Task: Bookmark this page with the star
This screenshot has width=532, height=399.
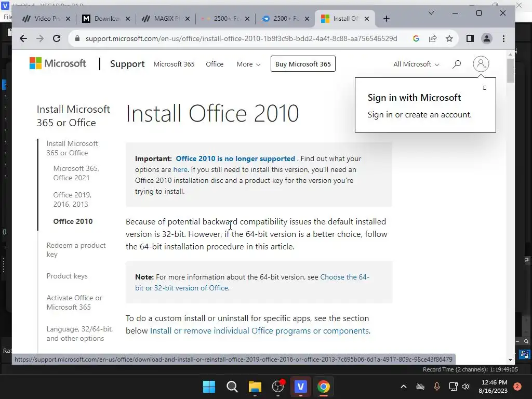Action: tap(449, 38)
